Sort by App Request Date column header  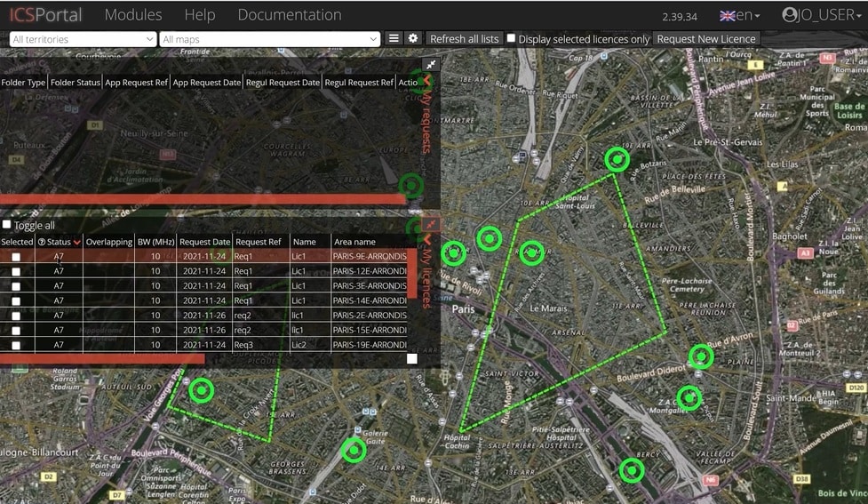coord(206,82)
